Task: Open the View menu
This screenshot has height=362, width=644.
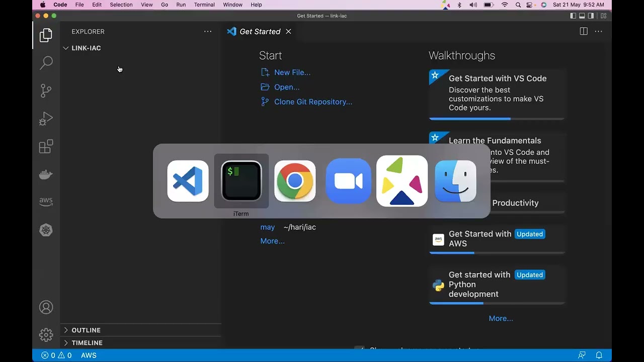Action: coord(147,5)
